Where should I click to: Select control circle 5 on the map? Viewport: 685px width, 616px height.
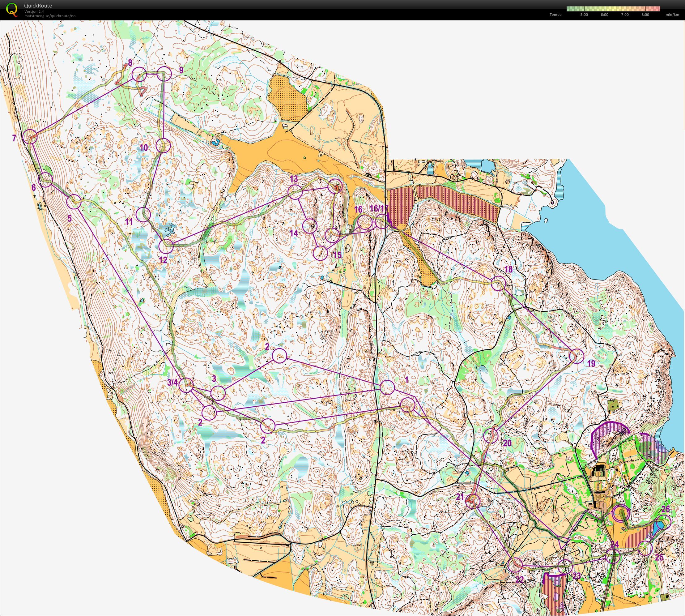pos(74,202)
